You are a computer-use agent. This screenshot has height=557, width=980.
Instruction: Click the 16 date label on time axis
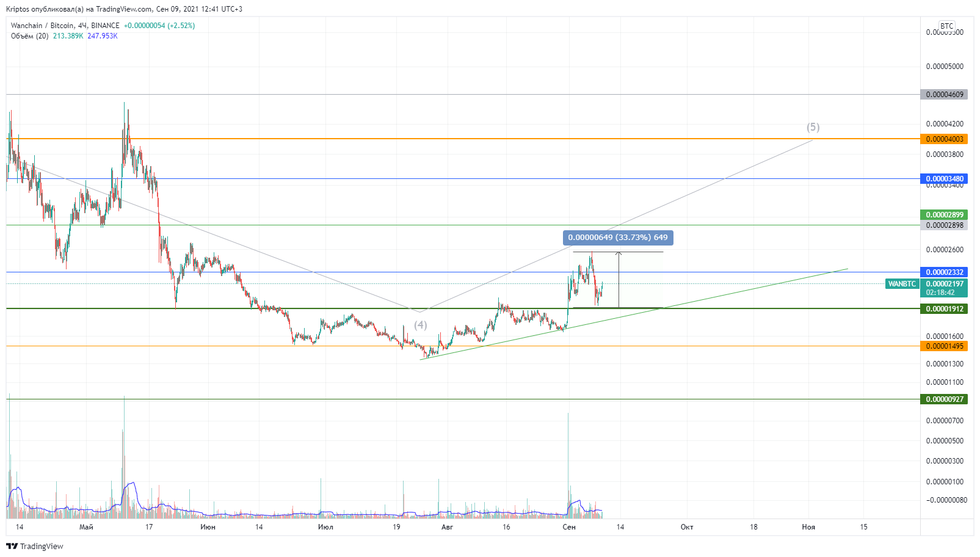tap(506, 527)
